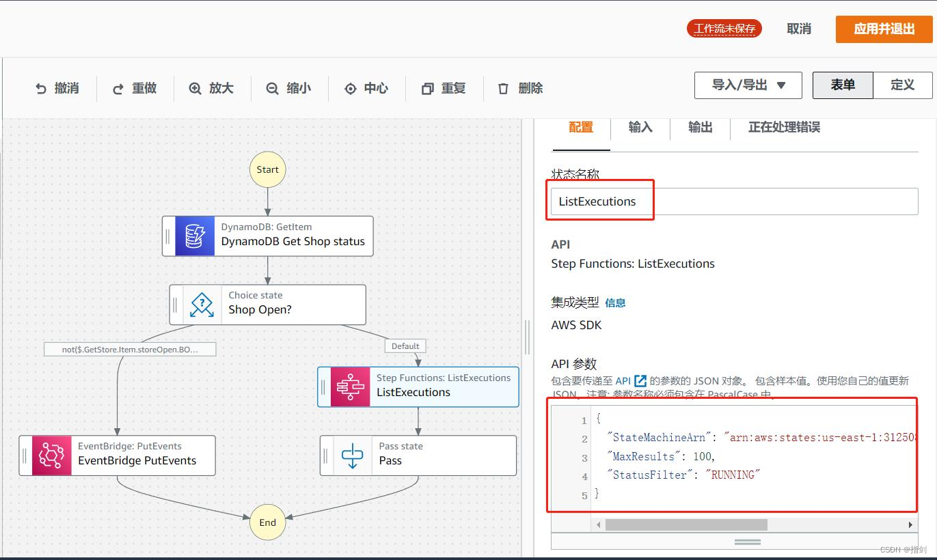Open the 配置 configuration tab
937x560 pixels.
pos(581,128)
